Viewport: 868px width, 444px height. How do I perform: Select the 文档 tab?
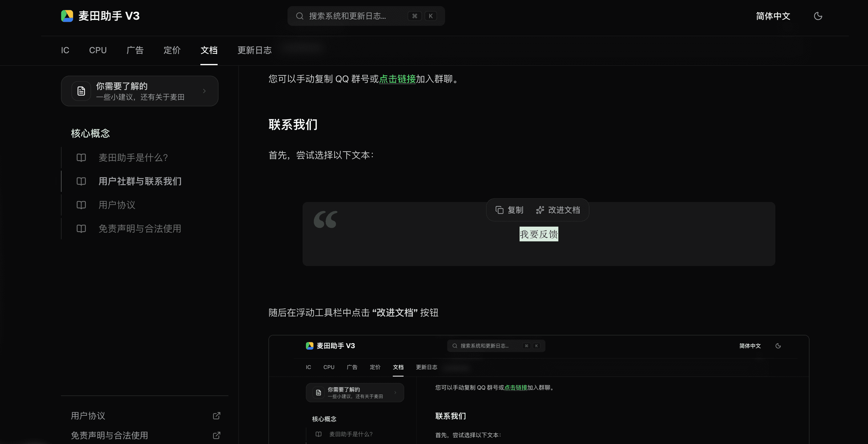tap(209, 50)
